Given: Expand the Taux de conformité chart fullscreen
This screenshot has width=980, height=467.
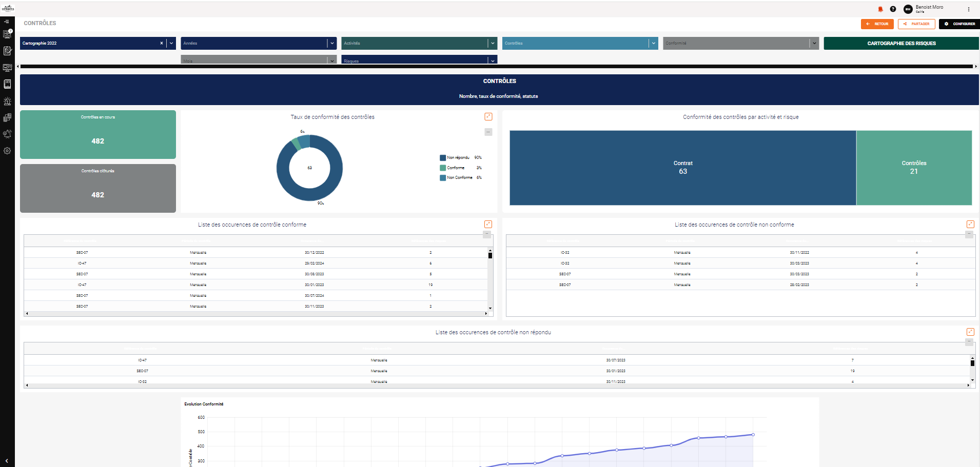Looking at the screenshot, I should (x=488, y=117).
